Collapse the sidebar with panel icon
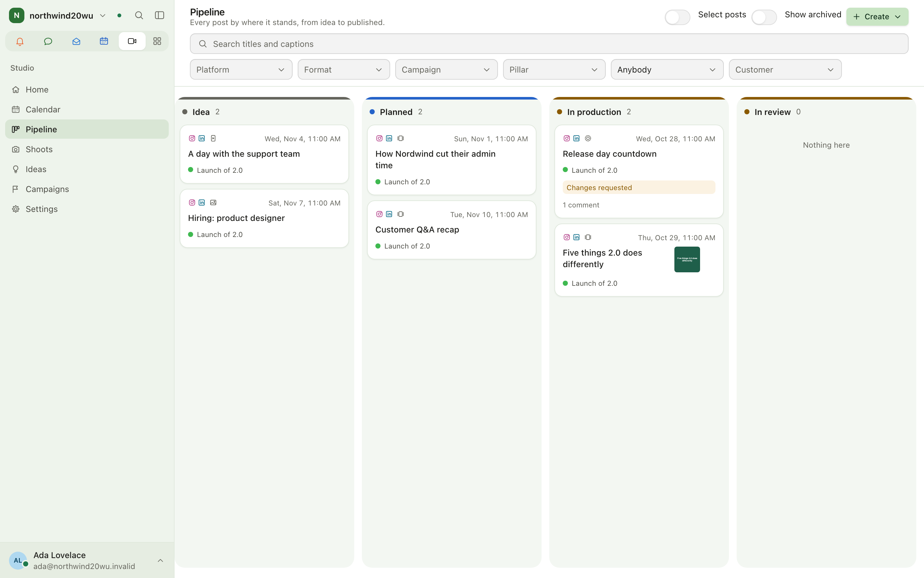The height and width of the screenshot is (578, 924). (159, 15)
